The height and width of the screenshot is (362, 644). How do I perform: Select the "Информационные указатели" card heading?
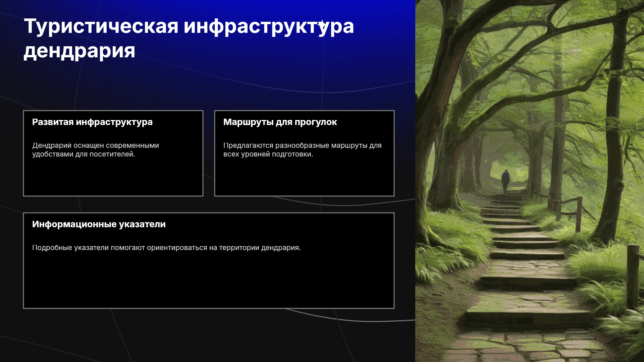[x=99, y=224]
